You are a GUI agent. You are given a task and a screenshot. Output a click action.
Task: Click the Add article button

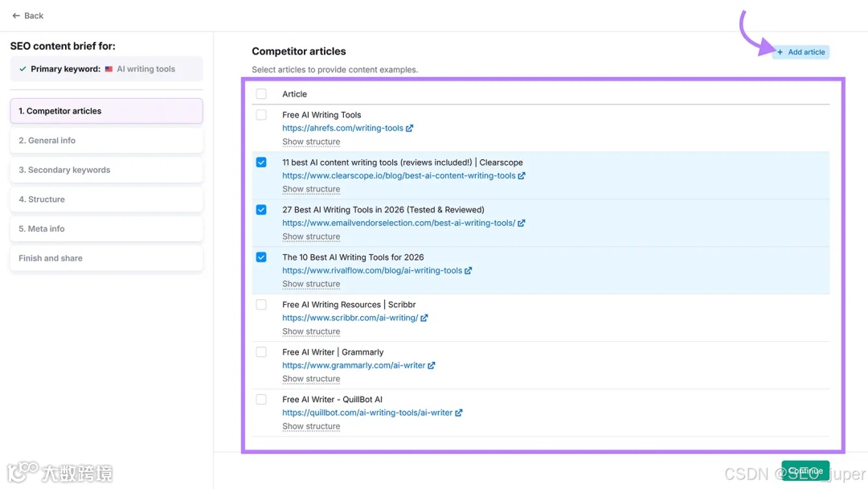coord(800,52)
